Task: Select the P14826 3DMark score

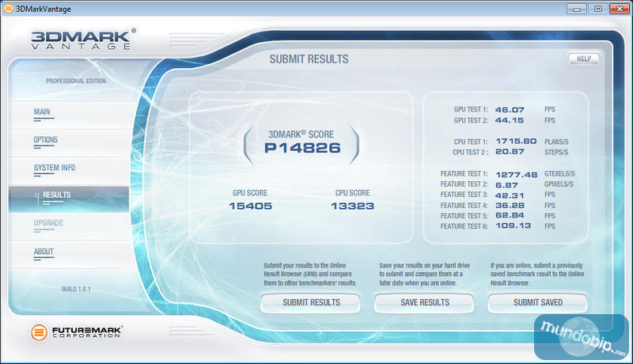Action: tap(302, 148)
